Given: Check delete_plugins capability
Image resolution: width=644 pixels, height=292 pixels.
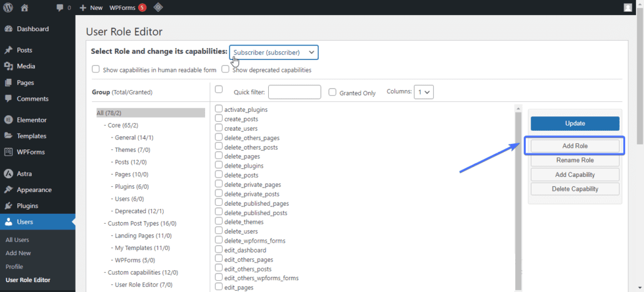Looking at the screenshot, I should (219, 165).
